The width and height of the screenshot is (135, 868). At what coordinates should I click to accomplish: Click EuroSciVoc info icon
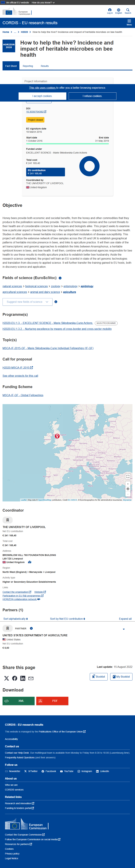tap(60, 278)
